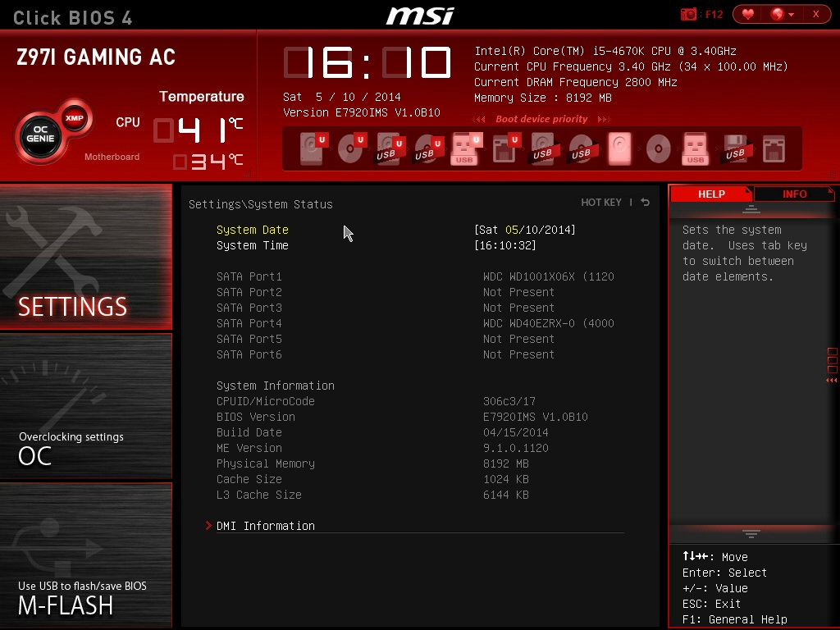Select the legacy network boot icon
Image resolution: width=840 pixels, height=630 pixels.
(x=774, y=148)
